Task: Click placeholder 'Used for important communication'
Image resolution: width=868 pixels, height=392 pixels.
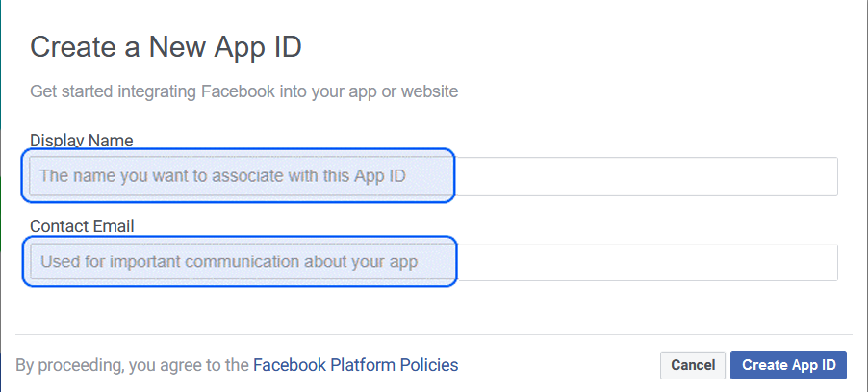Action: point(229,262)
